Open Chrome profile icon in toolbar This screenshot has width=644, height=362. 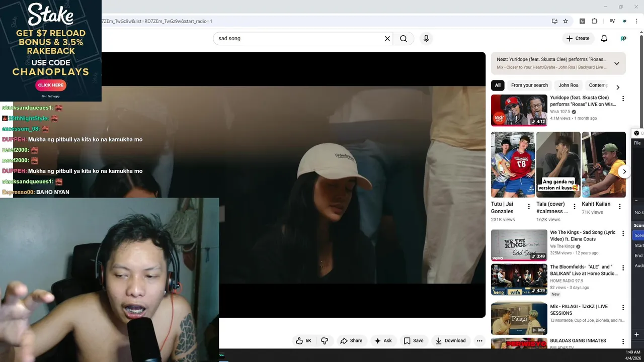(624, 21)
